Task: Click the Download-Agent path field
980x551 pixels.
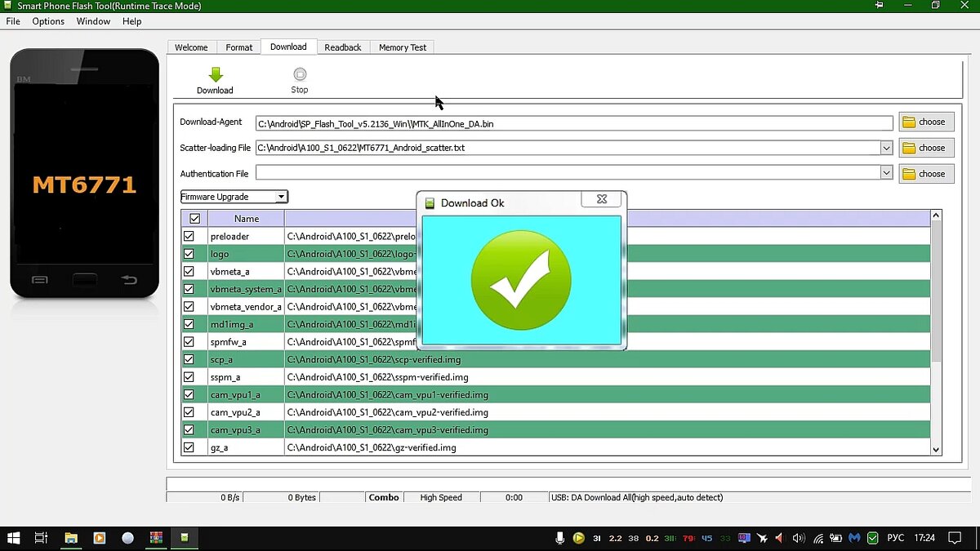Action: 574,124
